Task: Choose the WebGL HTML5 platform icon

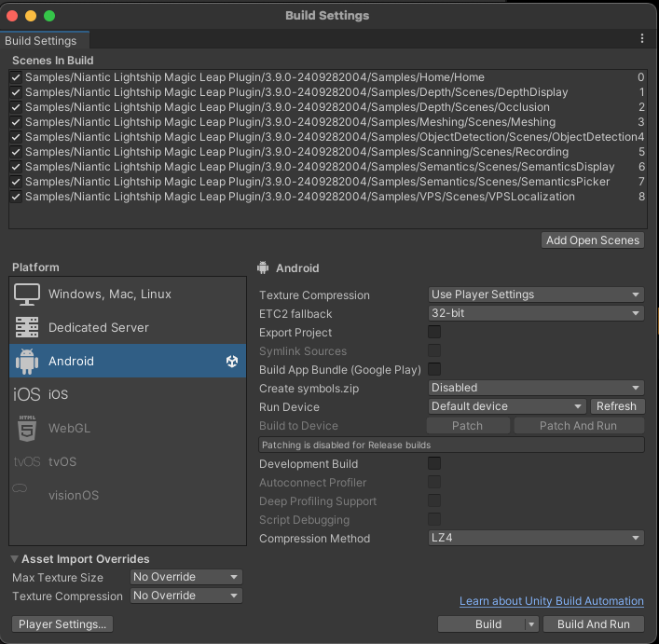Action: tap(26, 429)
